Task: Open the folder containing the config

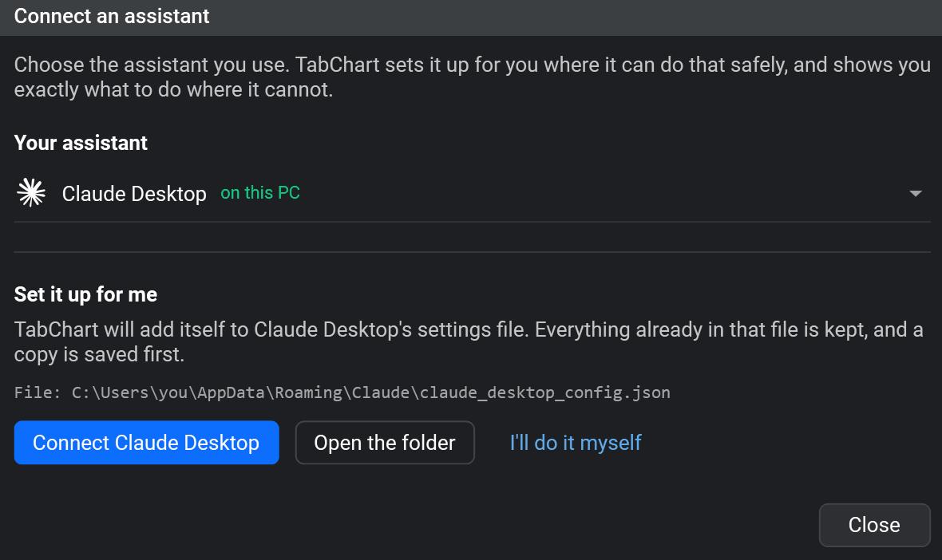Action: [385, 443]
